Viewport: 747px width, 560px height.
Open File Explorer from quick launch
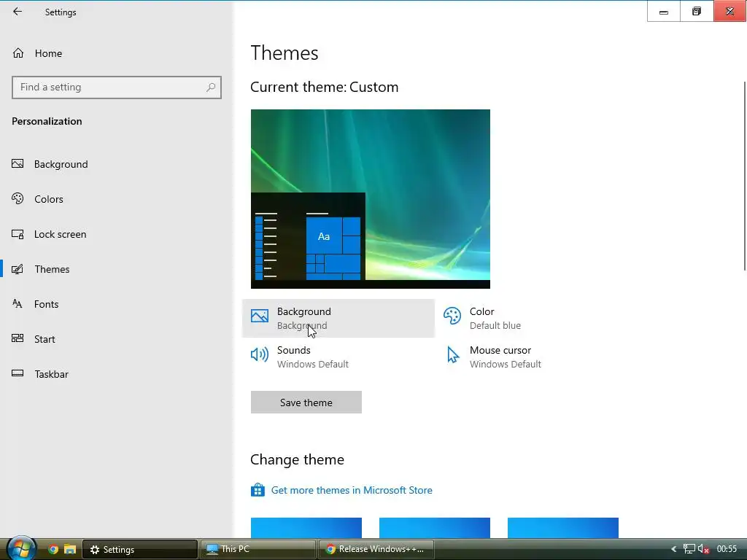pyautogui.click(x=70, y=549)
